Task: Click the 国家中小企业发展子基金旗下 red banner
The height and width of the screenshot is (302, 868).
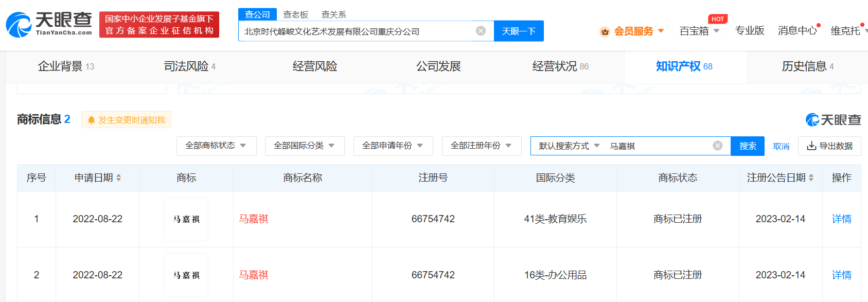Action: tap(159, 25)
